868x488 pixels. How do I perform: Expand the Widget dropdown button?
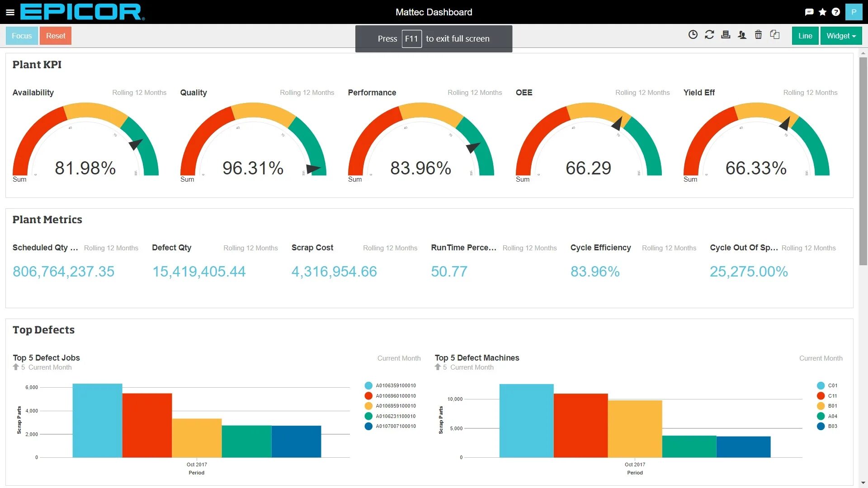click(x=841, y=36)
